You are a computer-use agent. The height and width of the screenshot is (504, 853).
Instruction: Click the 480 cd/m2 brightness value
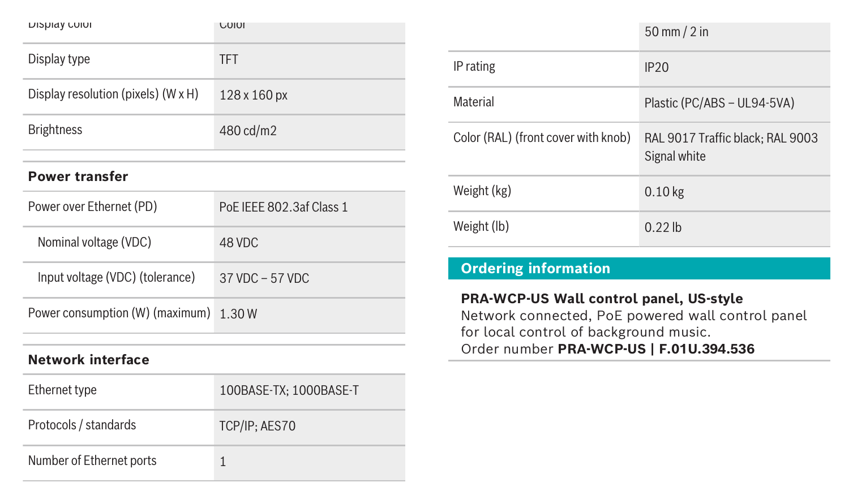[x=248, y=131]
